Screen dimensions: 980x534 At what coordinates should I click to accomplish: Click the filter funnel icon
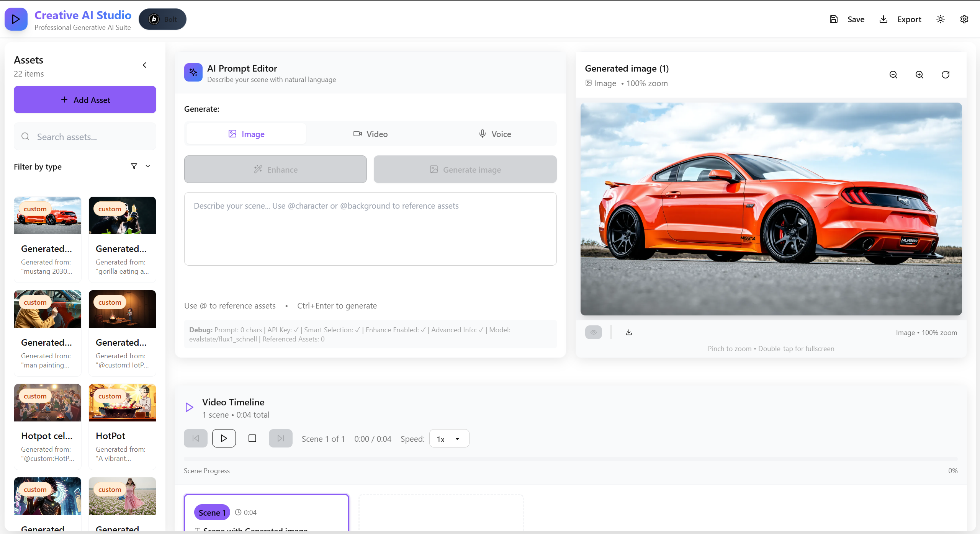coord(134,166)
